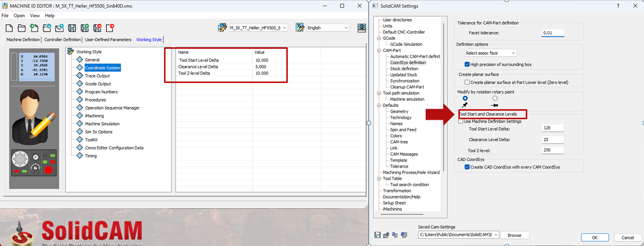Open the Saved Cam-Settings path dropdown
The height and width of the screenshot is (246, 644).
[458, 235]
